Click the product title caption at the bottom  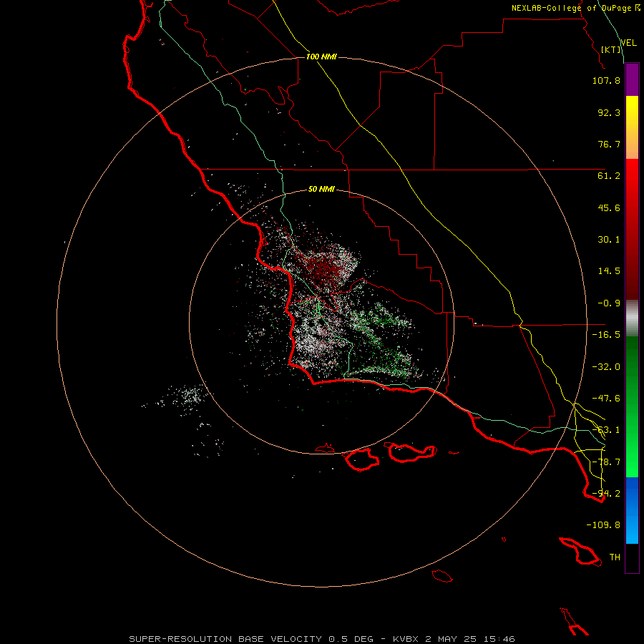point(321,639)
